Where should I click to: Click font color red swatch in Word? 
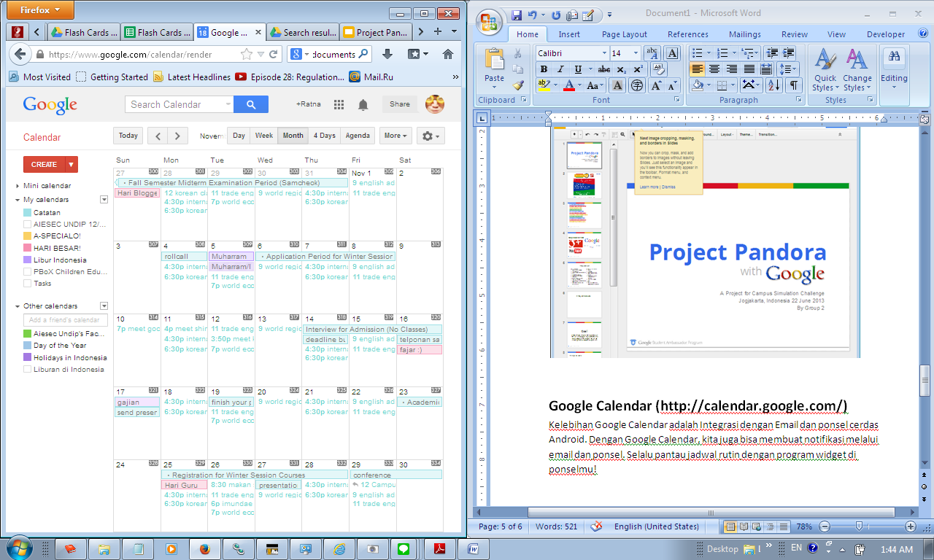tap(569, 85)
